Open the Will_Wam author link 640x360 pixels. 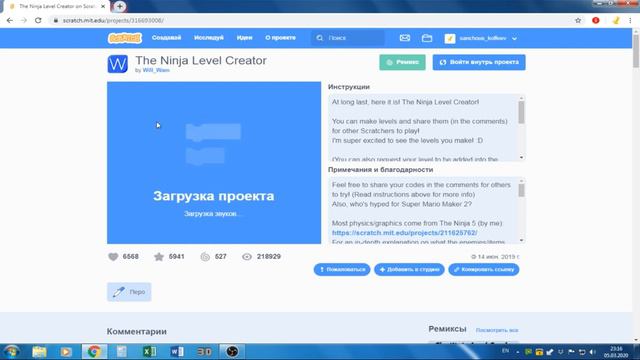[156, 70]
